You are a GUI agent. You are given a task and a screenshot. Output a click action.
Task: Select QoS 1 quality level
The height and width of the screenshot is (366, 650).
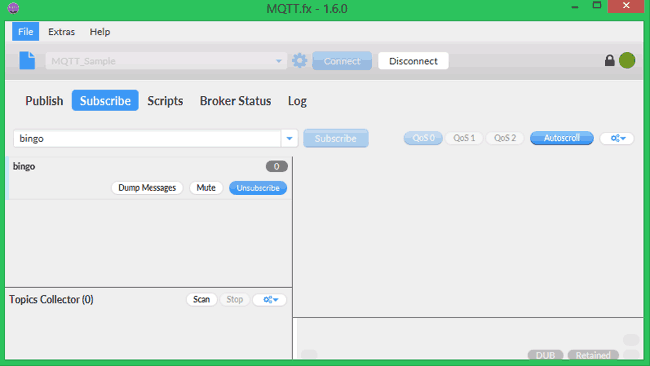(464, 138)
